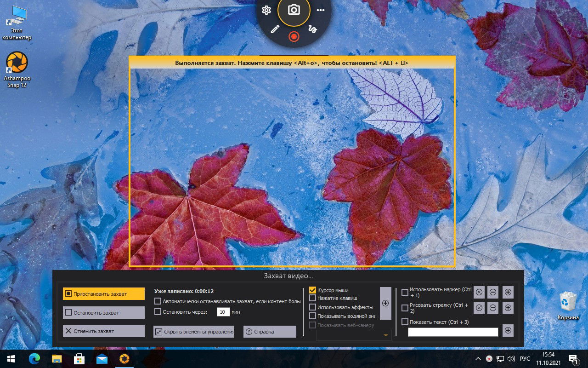Viewport: 588px width, 368px height.
Task: Enable the Остановить через checkbox
Action: tap(158, 312)
